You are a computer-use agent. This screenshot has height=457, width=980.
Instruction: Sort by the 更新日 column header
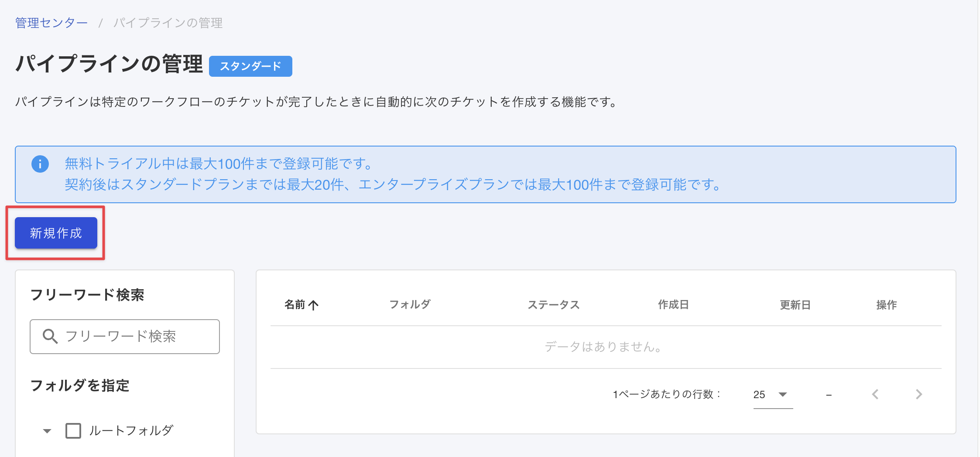pos(795,305)
